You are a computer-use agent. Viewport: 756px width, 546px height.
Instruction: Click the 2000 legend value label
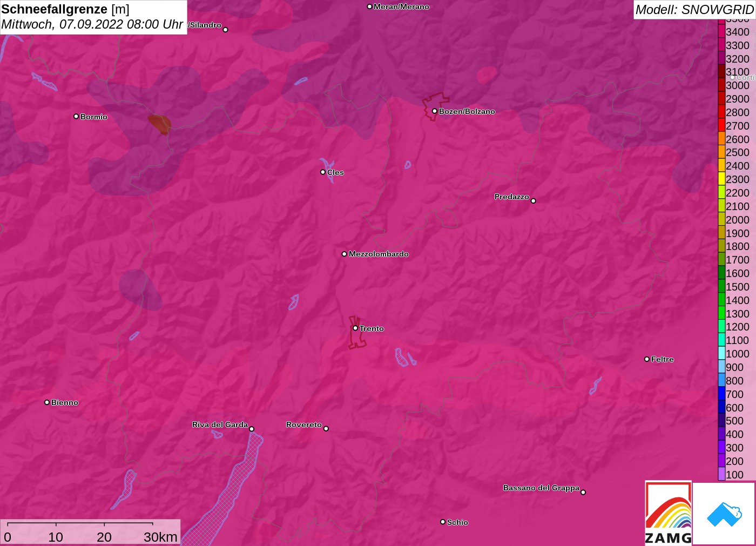738,219
